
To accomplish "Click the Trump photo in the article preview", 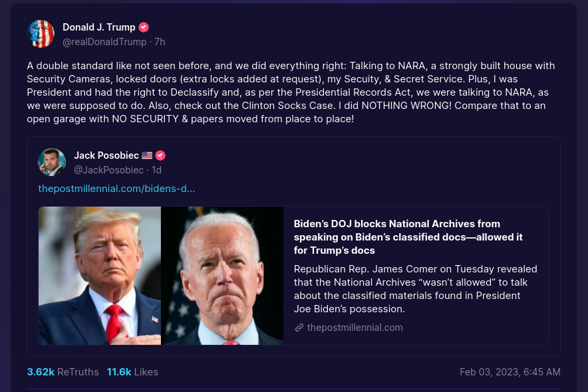I will (x=100, y=276).
